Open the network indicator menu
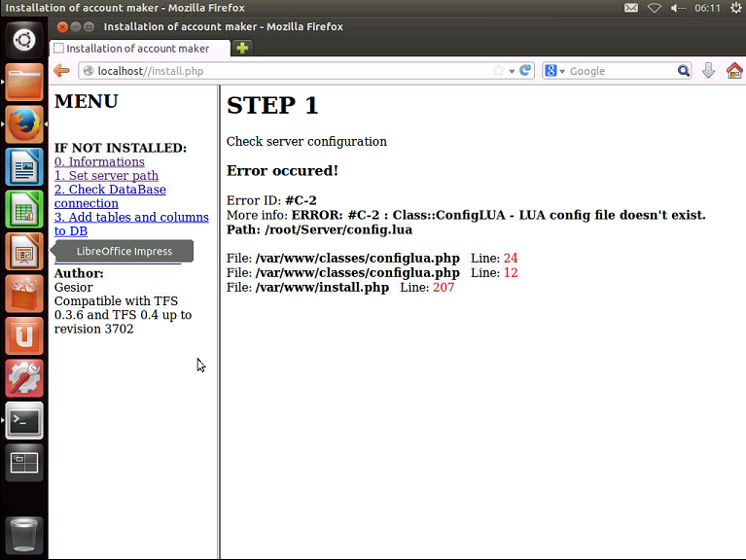Image resolution: width=746 pixels, height=560 pixels. (x=655, y=8)
